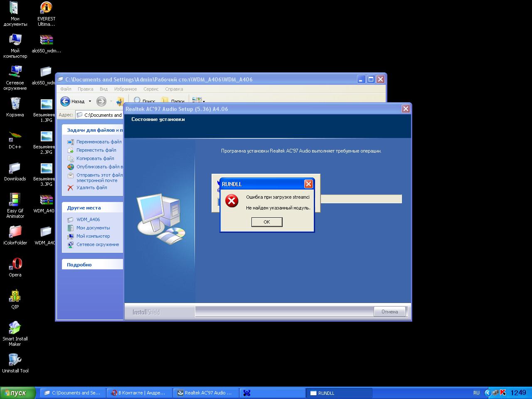Close the Realtek AC'97 Audio Setup window
The width and height of the screenshot is (532, 399).
[x=406, y=109]
